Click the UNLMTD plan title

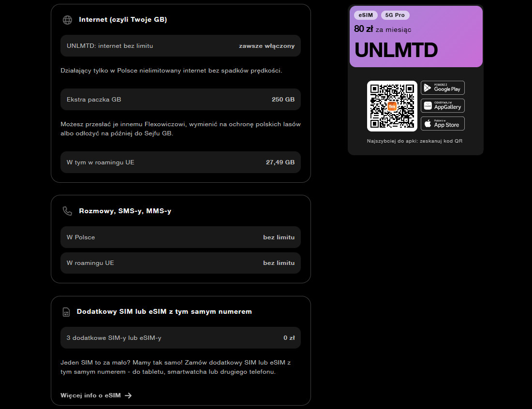click(396, 50)
